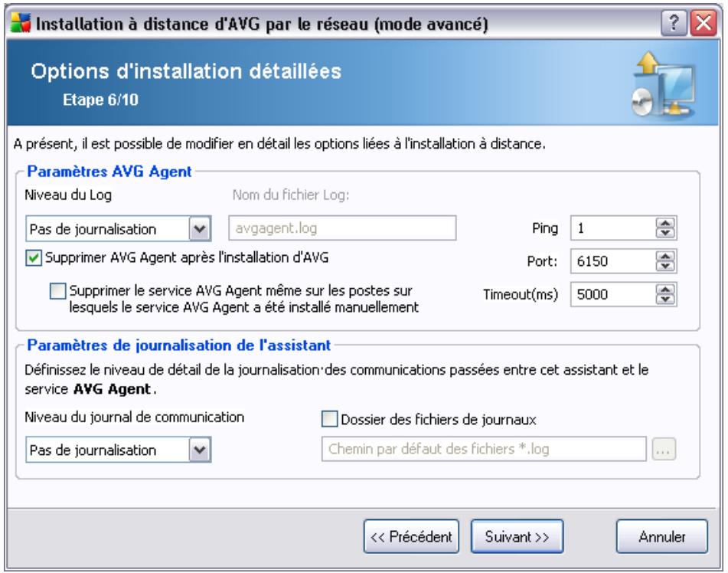This screenshot has width=728, height=573.
Task: Decrease the Port number with down arrow
Action: [665, 267]
